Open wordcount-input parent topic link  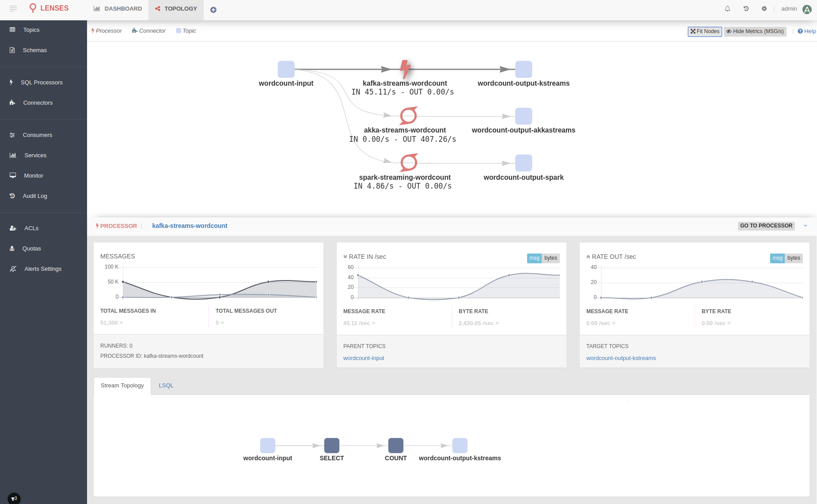[x=364, y=358]
